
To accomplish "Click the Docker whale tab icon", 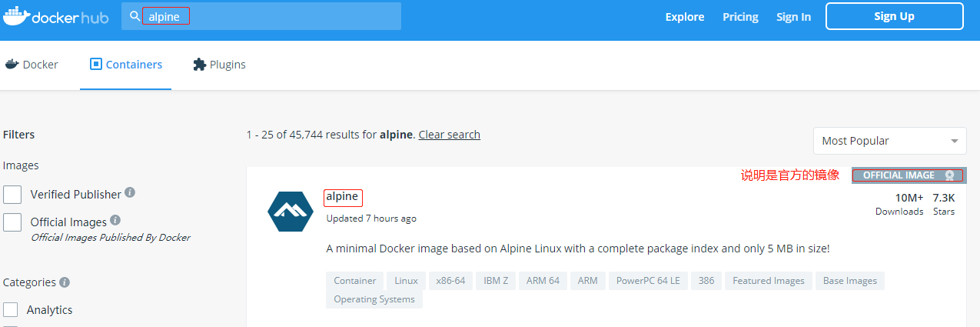I will [12, 65].
